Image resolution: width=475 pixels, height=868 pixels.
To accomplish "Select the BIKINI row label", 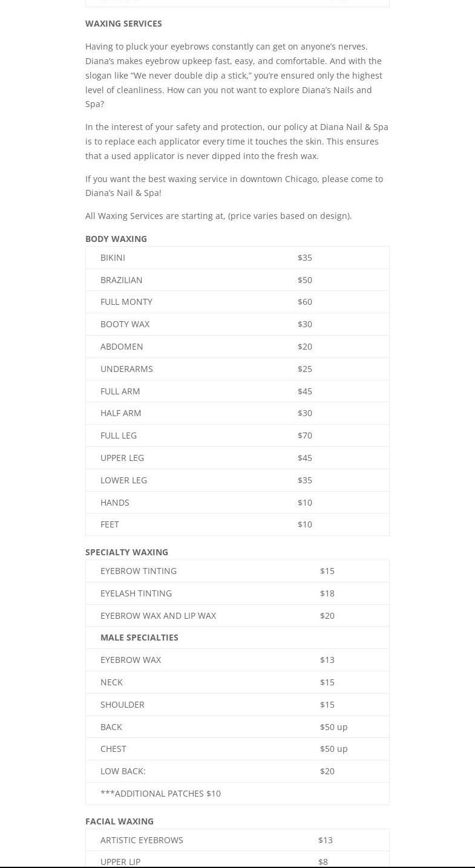I will 113,258.
